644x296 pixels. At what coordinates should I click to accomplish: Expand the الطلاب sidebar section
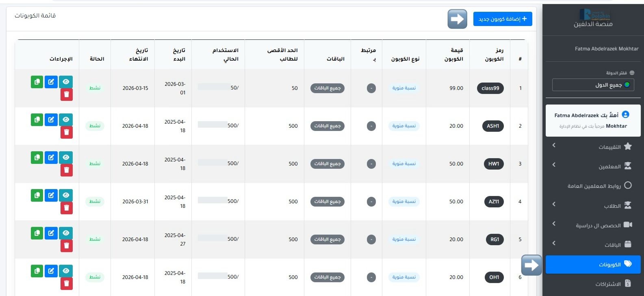pos(593,206)
